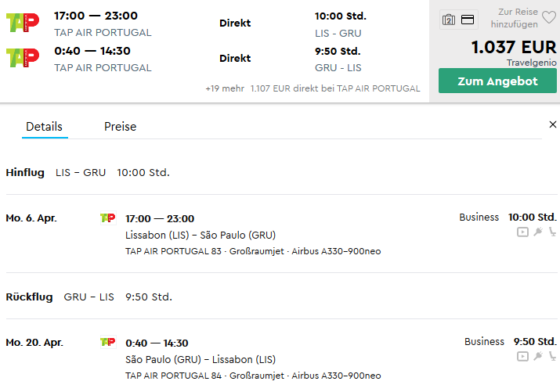Click the credit card payment icon
Screen dimensions: 560x392
coord(468,20)
